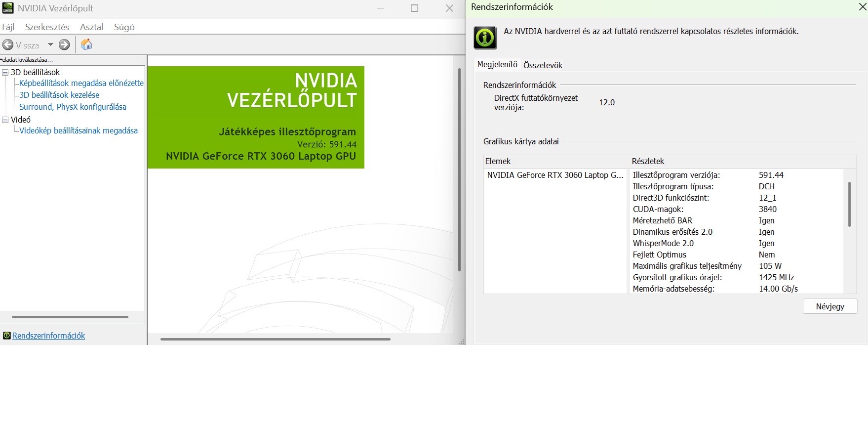The height and width of the screenshot is (427, 868).
Task: Switch to the Megjelenítő tab
Action: point(497,64)
